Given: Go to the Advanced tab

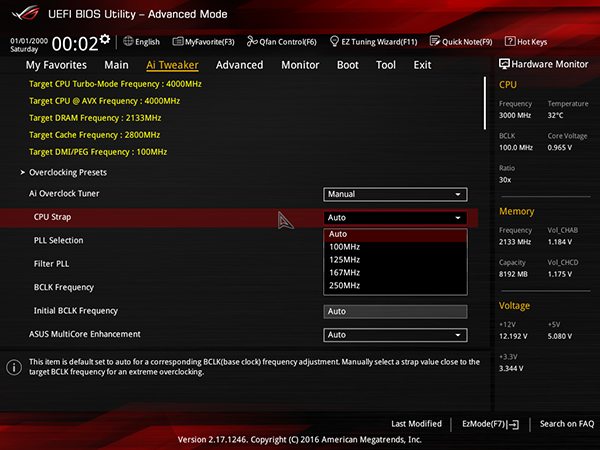Looking at the screenshot, I should 240,65.
